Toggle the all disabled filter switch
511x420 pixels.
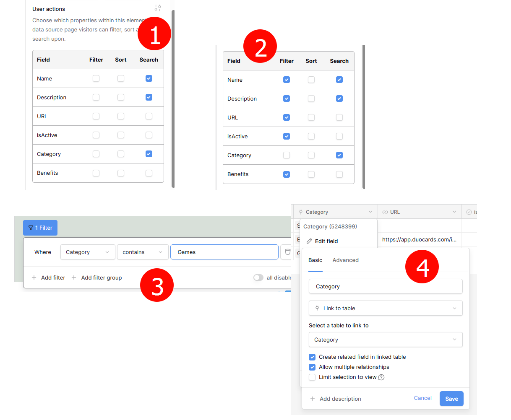258,277
